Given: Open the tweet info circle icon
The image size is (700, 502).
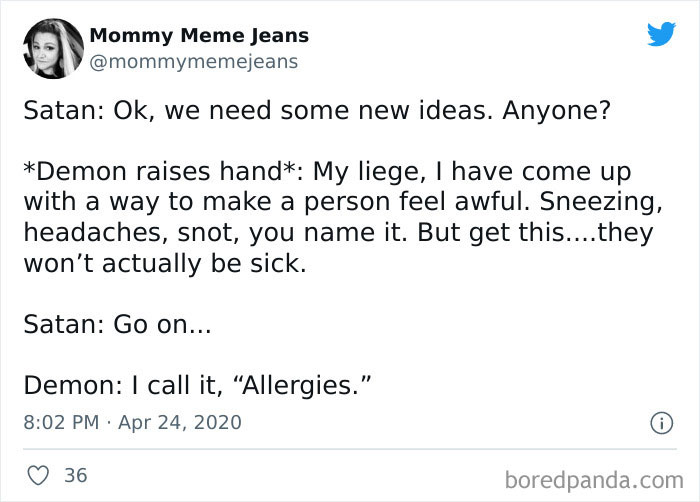Looking at the screenshot, I should [660, 423].
